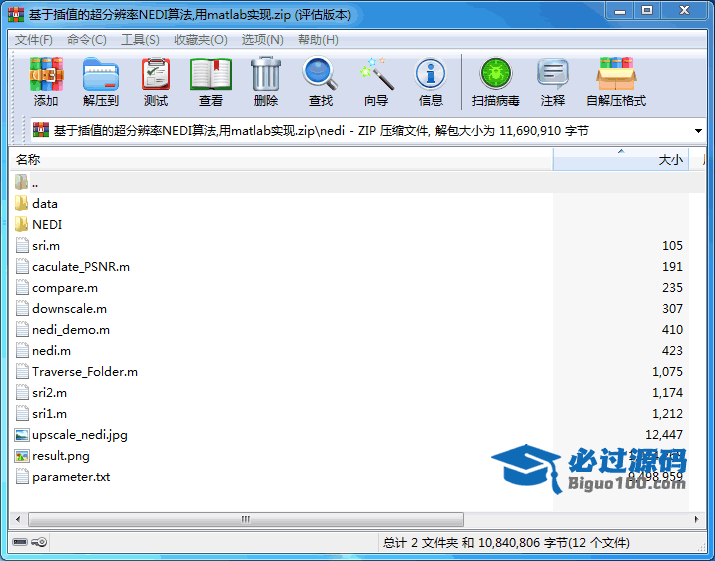Open the Tools (工具) menu

(x=140, y=40)
